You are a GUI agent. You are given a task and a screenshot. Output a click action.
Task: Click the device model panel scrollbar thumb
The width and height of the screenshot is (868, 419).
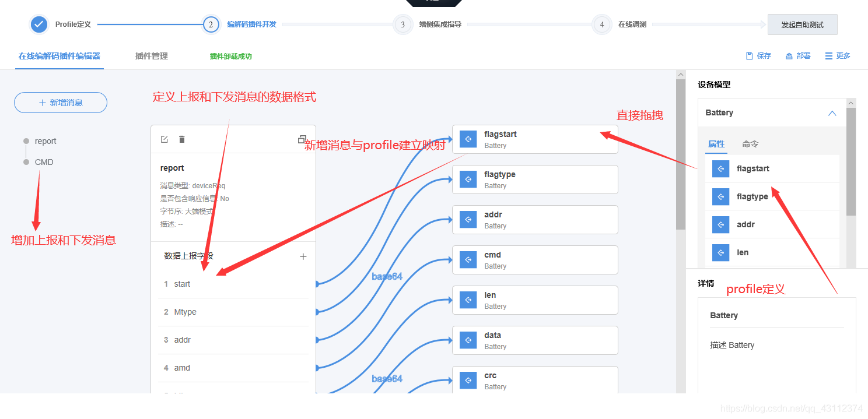click(x=851, y=161)
